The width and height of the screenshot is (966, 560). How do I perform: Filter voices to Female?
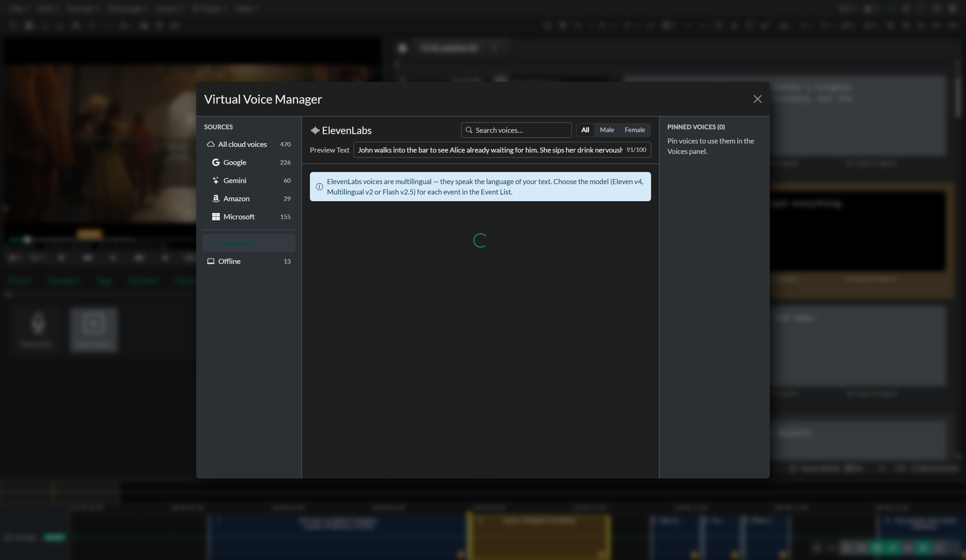pyautogui.click(x=634, y=130)
